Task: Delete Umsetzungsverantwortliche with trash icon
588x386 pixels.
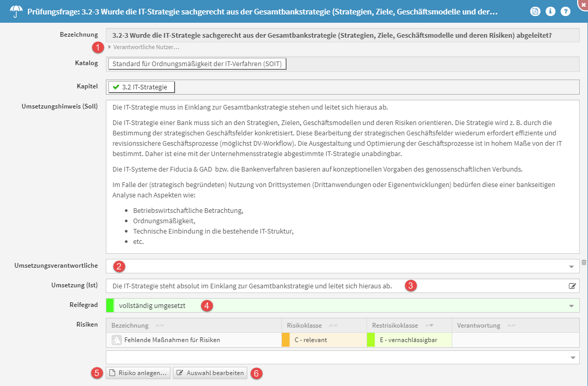Action: tap(584, 263)
